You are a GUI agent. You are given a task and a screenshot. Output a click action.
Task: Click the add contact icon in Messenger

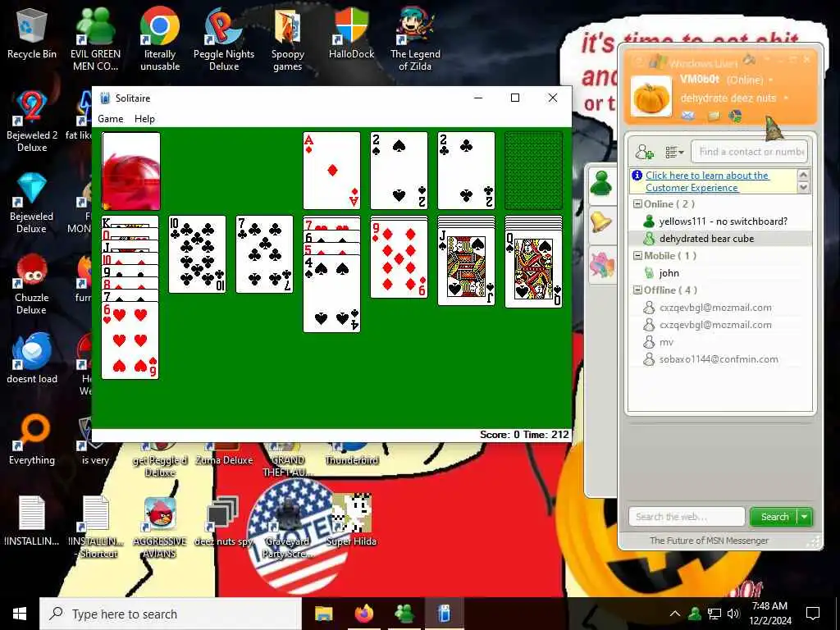tap(644, 152)
